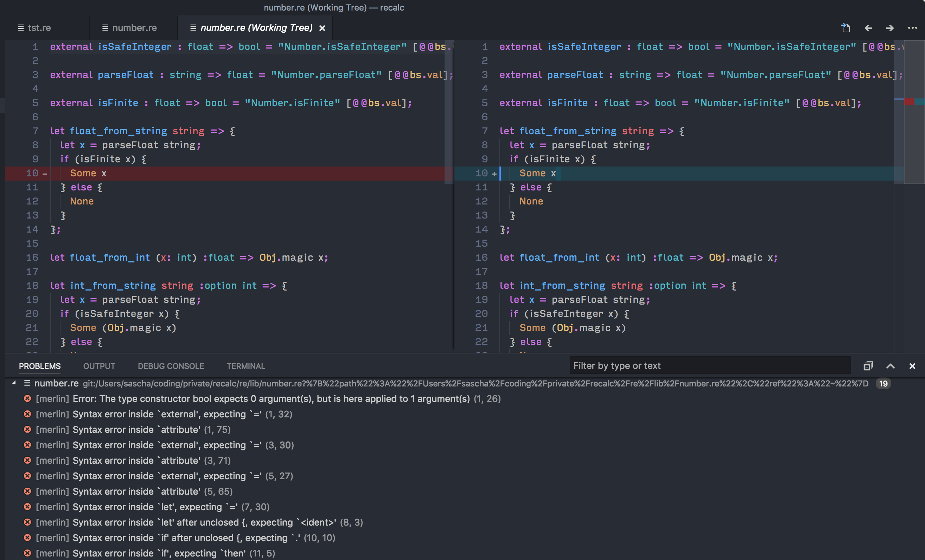Click the Filter by type or text field

coord(709,365)
